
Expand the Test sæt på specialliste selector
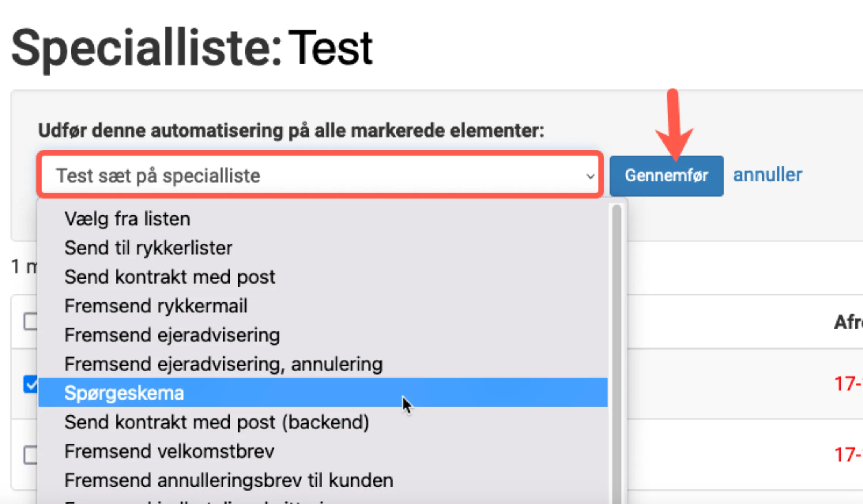(x=319, y=175)
